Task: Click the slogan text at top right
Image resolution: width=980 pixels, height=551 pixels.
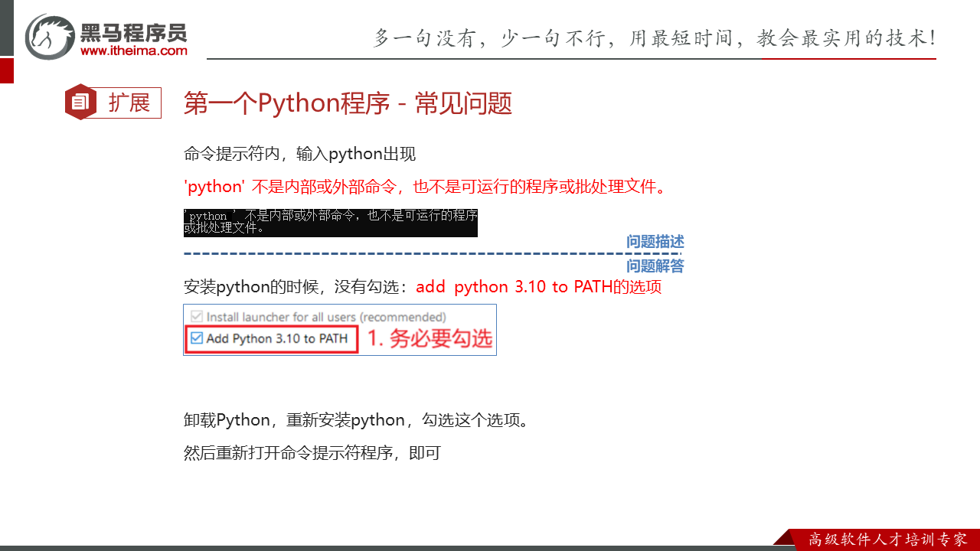Action: tap(654, 37)
